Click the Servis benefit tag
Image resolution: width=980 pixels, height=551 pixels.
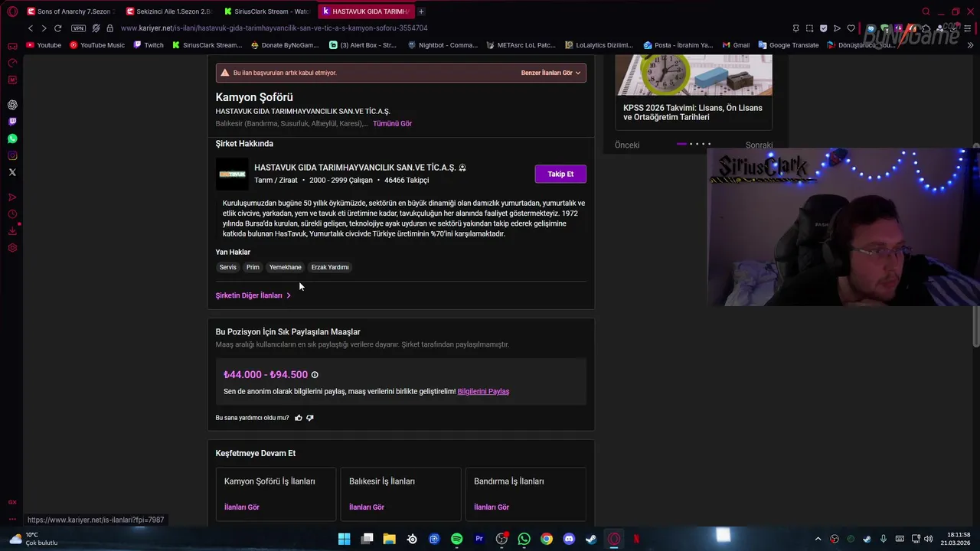tap(228, 267)
